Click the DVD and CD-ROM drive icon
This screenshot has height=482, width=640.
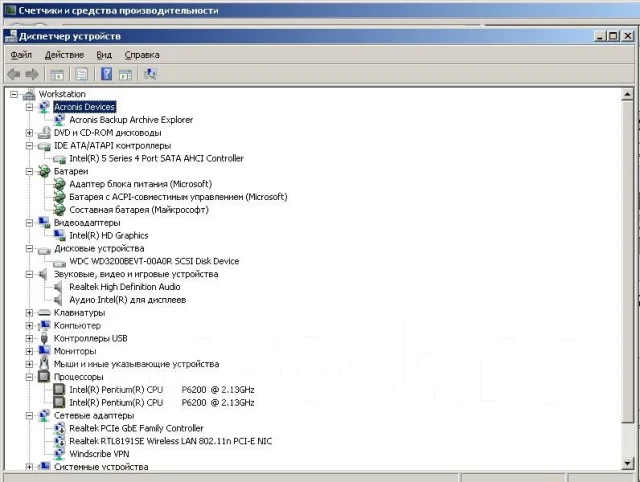click(x=44, y=133)
